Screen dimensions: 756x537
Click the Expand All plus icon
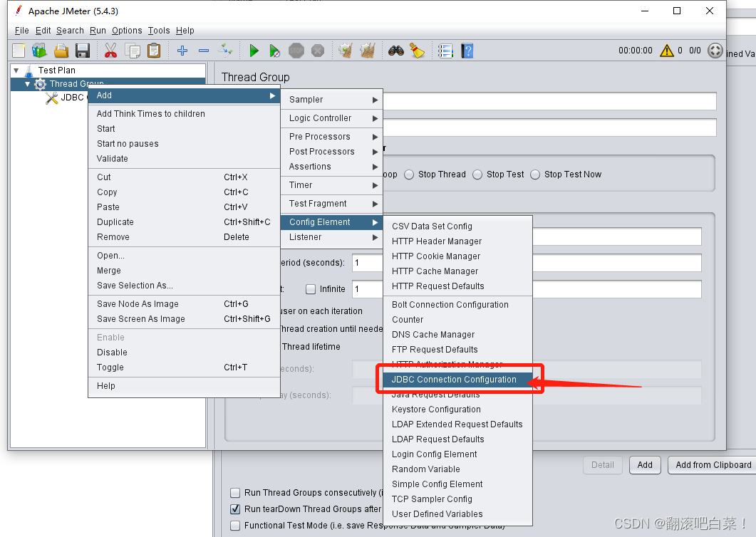point(182,50)
